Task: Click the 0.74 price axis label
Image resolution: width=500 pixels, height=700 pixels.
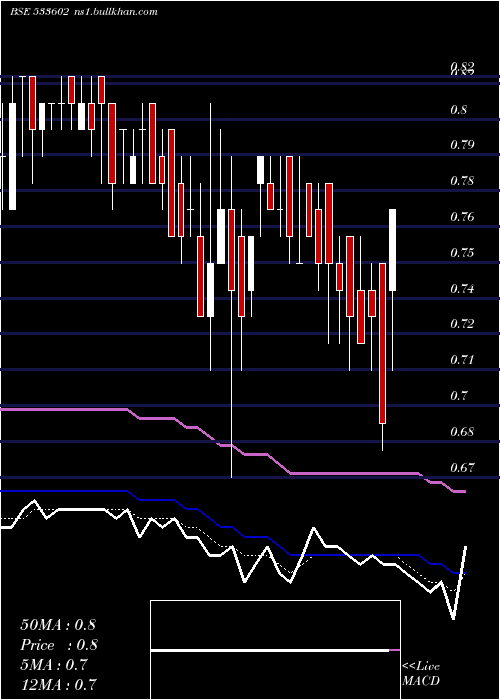Action: [462, 289]
